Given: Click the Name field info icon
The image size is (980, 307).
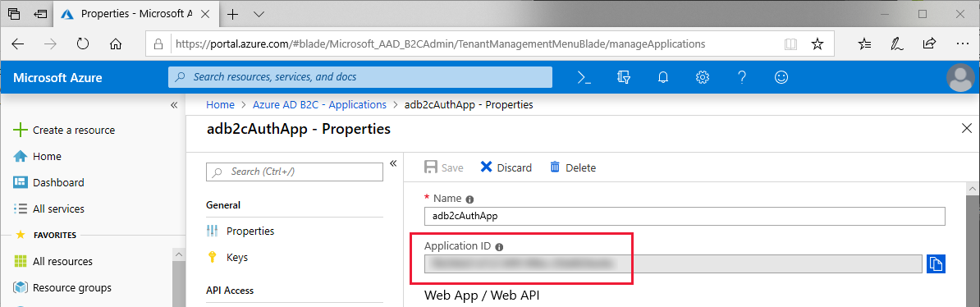Looking at the screenshot, I should (x=469, y=199).
